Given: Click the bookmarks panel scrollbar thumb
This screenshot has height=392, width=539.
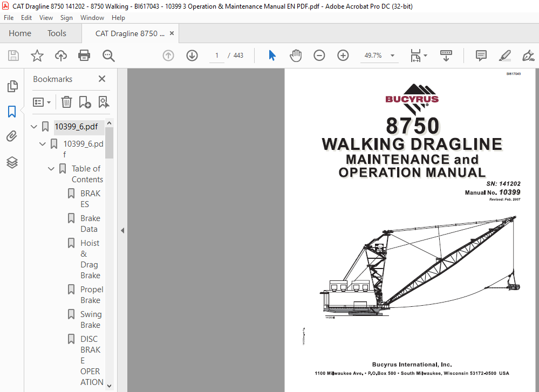Looking at the screenshot, I should (x=110, y=142).
